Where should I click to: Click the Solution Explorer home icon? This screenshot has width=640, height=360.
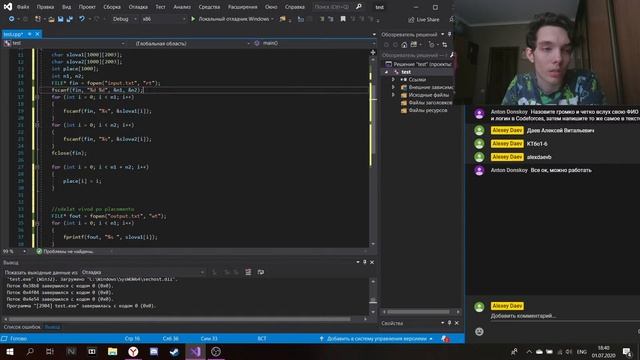pos(404,45)
